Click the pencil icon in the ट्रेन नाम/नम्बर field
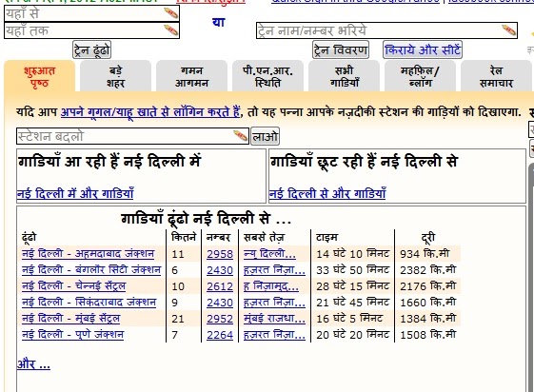Viewport: 534px width, 392px height. click(x=508, y=30)
